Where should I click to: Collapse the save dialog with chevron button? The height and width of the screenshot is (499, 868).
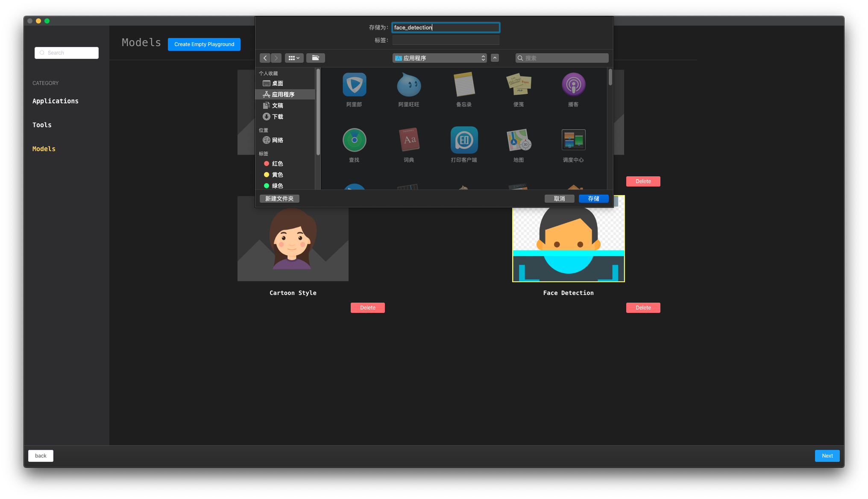click(x=495, y=58)
